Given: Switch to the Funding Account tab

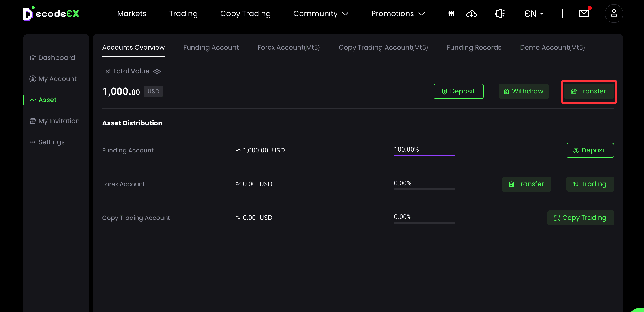Looking at the screenshot, I should (211, 47).
